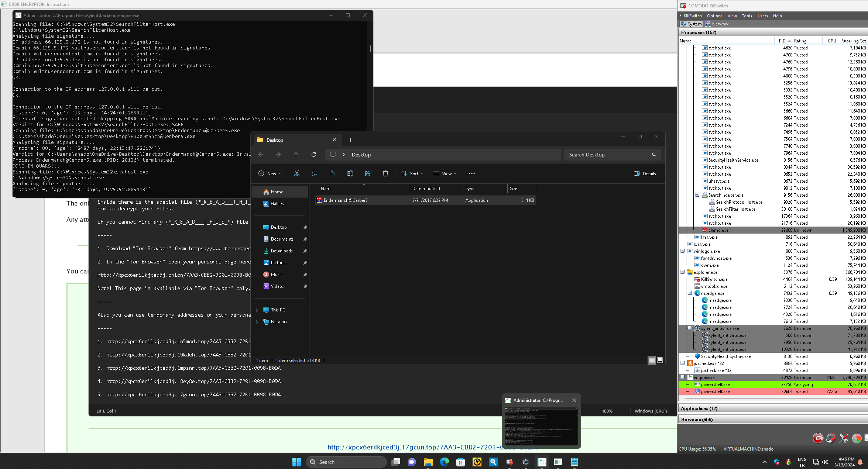This screenshot has width=868, height=469.
Task: Open the New button in Explorer
Action: tap(270, 173)
